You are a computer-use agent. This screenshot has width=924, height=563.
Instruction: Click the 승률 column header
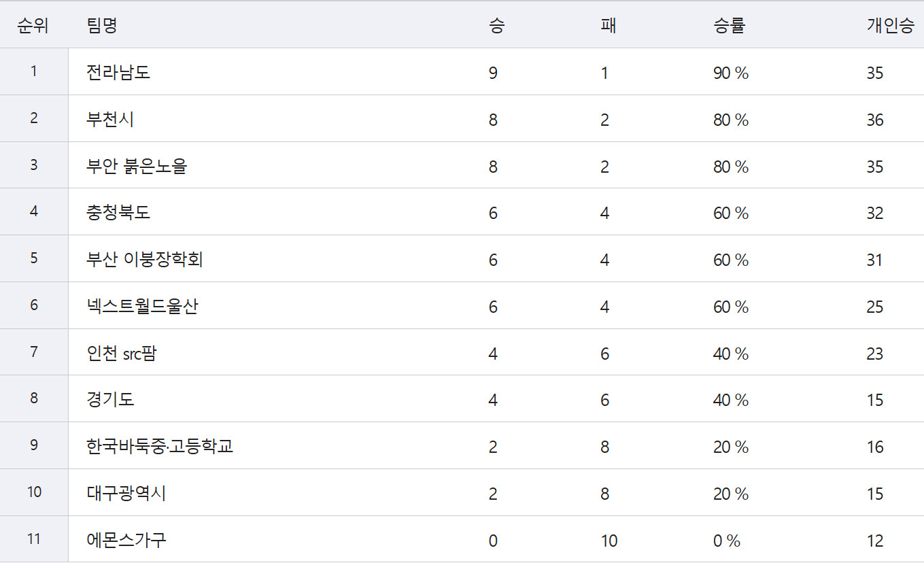tap(730, 26)
